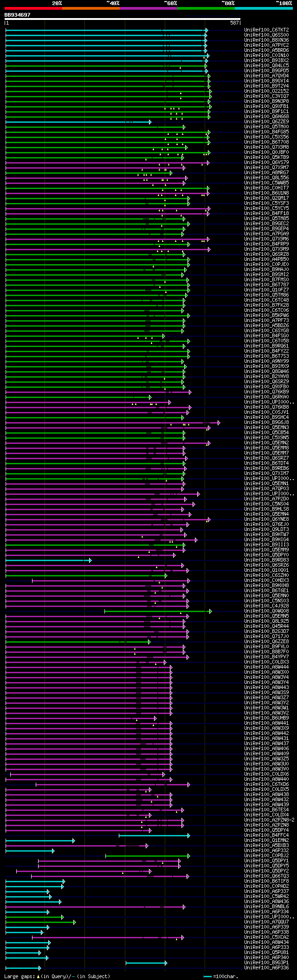This screenshot has height=980, width=297.
Task: Click the UniRef100_B9RD83 label
Action: click(266, 560)
